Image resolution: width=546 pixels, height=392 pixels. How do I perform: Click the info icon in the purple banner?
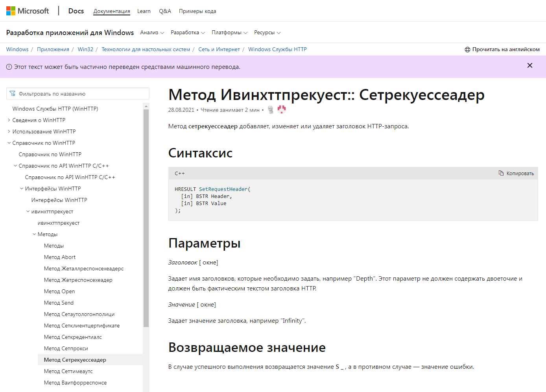[x=9, y=67]
